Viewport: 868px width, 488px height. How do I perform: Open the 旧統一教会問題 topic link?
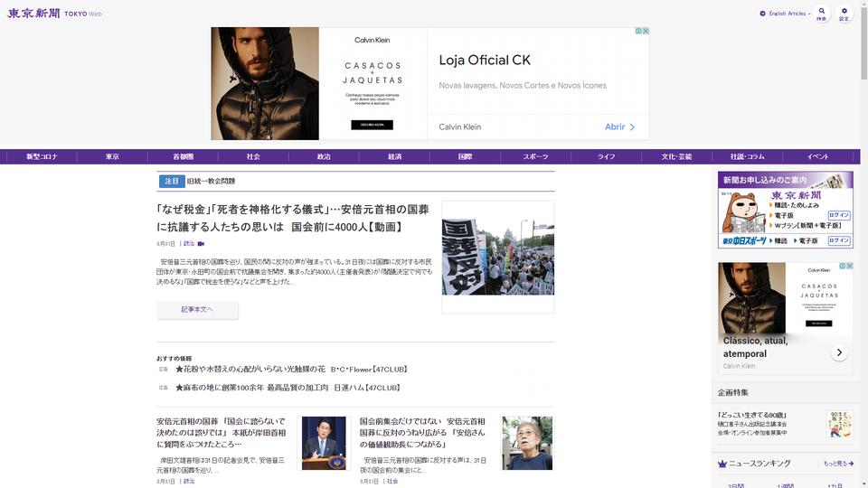point(211,181)
